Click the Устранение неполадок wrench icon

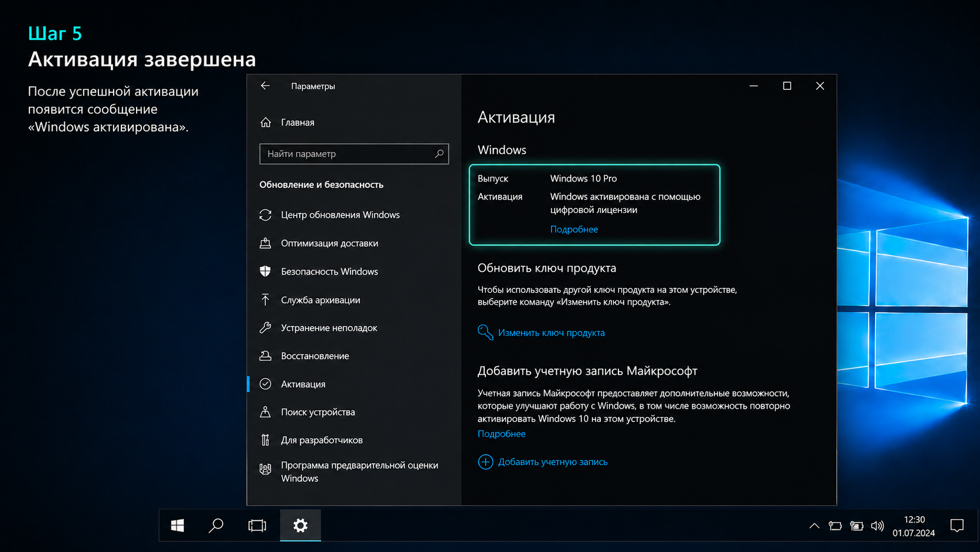click(266, 327)
